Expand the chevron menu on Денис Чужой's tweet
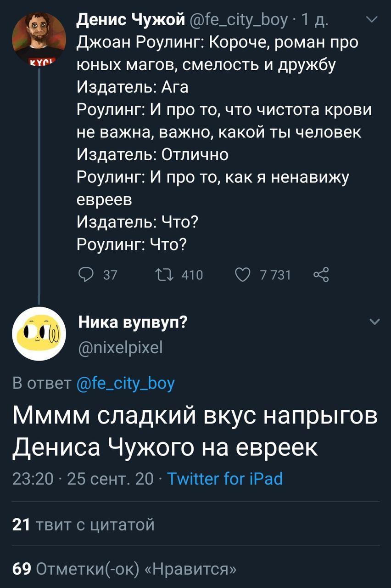391x588 pixels. [x=373, y=20]
